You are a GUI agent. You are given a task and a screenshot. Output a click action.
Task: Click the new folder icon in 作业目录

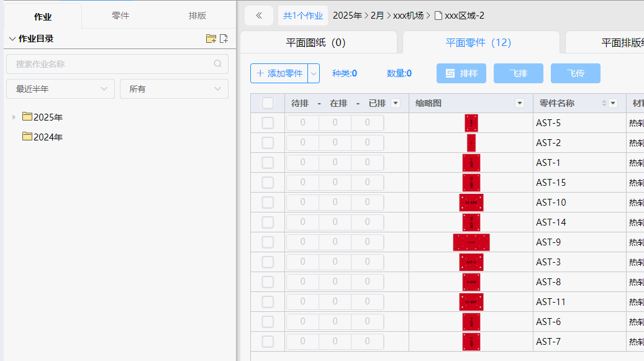coord(211,39)
